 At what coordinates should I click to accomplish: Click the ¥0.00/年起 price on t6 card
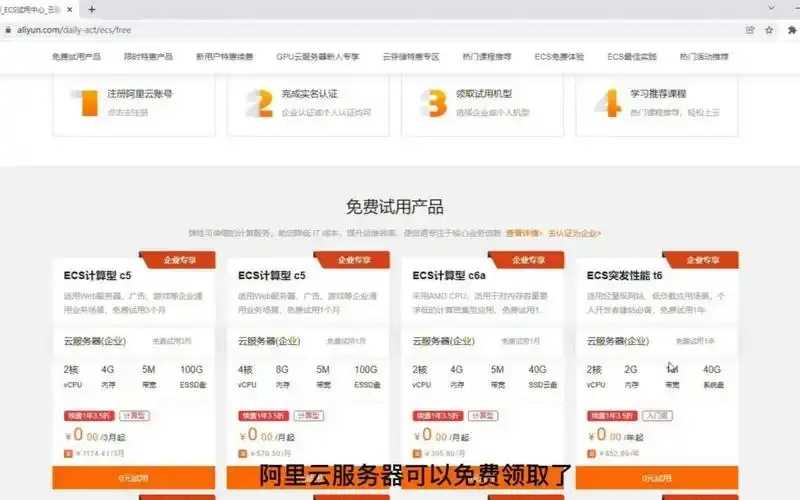pyautogui.click(x=616, y=435)
